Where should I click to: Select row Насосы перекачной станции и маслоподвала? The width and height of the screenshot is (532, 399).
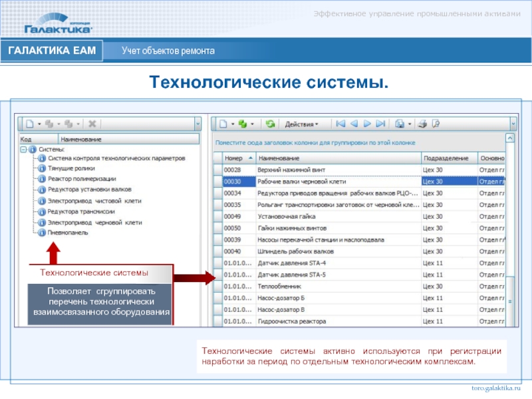[359, 240]
